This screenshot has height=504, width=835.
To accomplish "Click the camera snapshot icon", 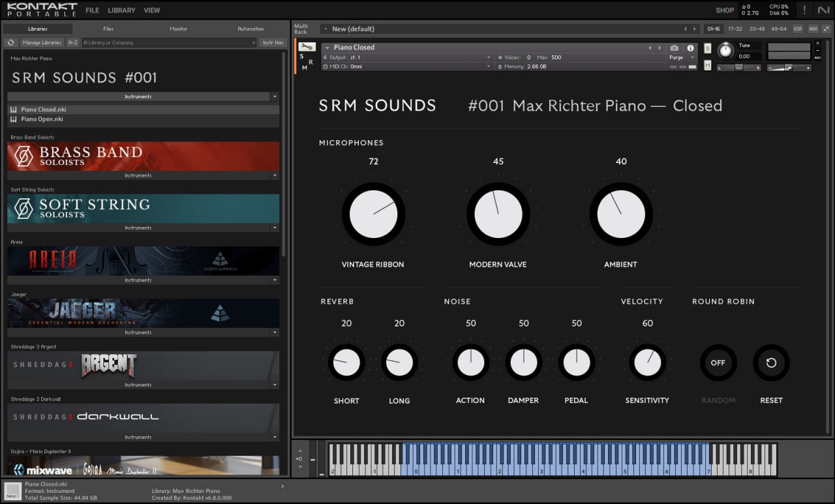I will [674, 48].
